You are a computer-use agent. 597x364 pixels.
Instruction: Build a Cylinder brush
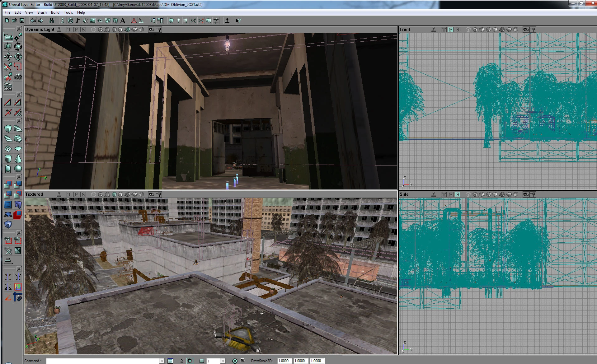(x=8, y=158)
